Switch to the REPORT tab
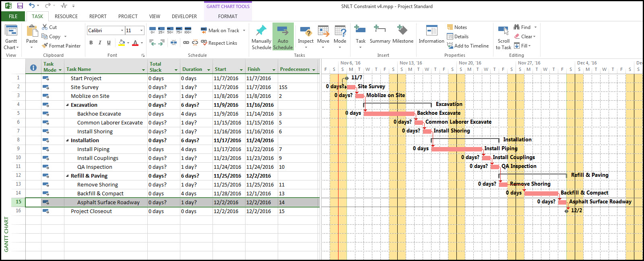The image size is (644, 261). pyautogui.click(x=98, y=16)
